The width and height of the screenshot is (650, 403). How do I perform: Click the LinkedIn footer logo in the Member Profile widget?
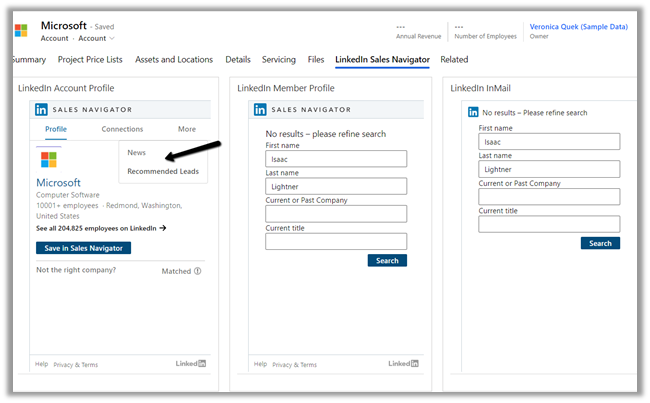(x=403, y=364)
